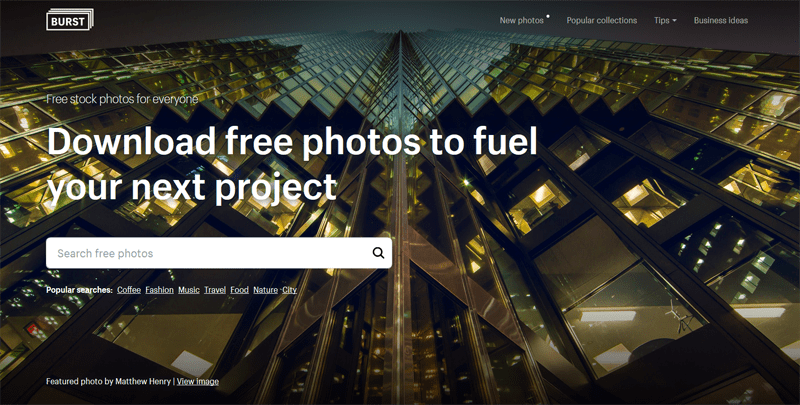800x405 pixels.
Task: Select the Coffee popular search link
Action: click(x=129, y=290)
